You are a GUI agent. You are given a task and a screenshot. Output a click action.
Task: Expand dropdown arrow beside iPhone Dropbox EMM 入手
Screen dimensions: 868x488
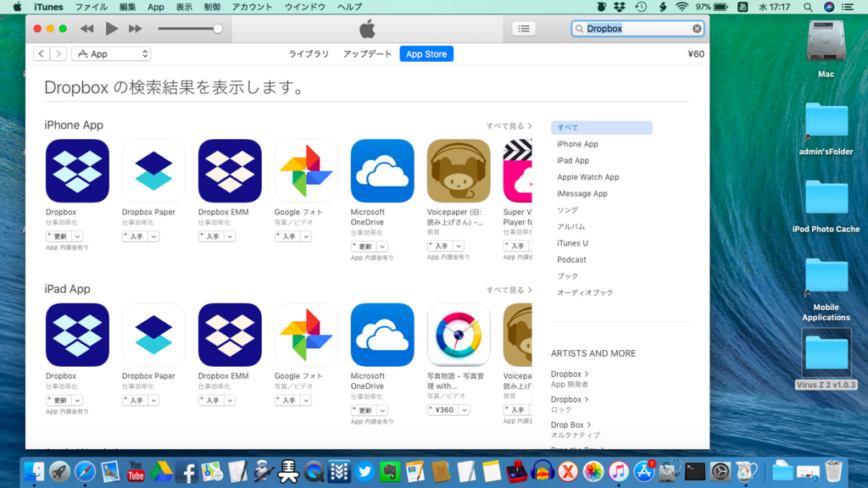[x=230, y=236]
